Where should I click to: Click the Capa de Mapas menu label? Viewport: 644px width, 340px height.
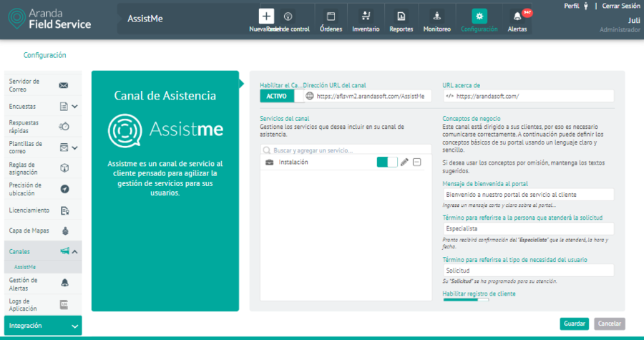[x=29, y=230]
